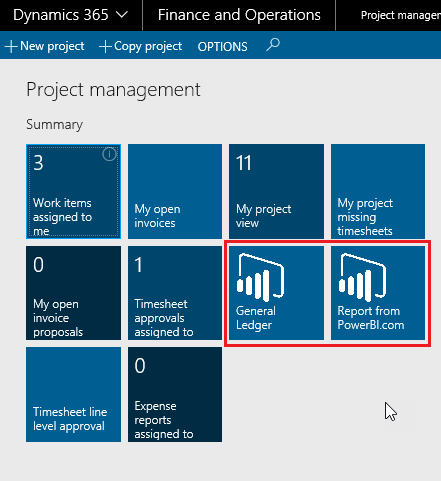The height and width of the screenshot is (481, 441).
Task: Click the plus icon beside Copy project
Action: 105,46
